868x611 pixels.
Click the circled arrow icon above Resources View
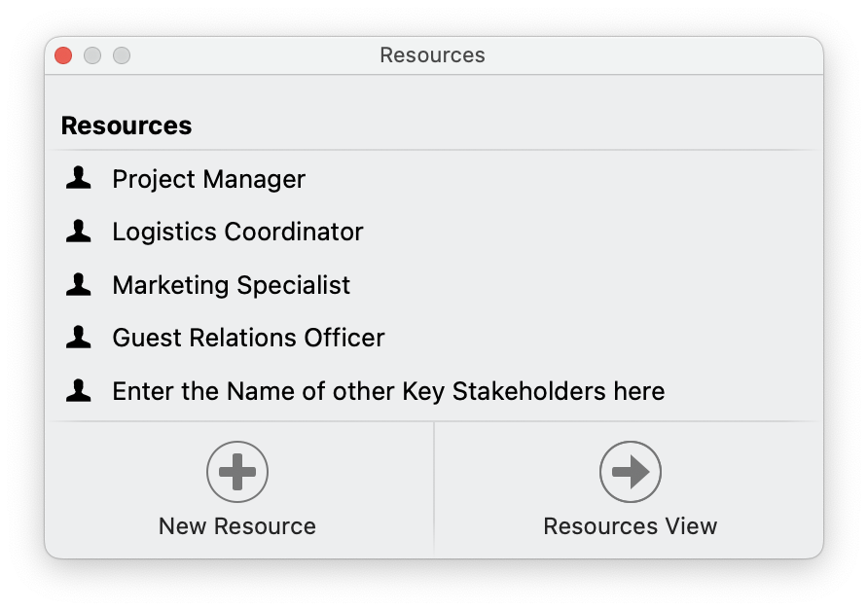tap(630, 471)
